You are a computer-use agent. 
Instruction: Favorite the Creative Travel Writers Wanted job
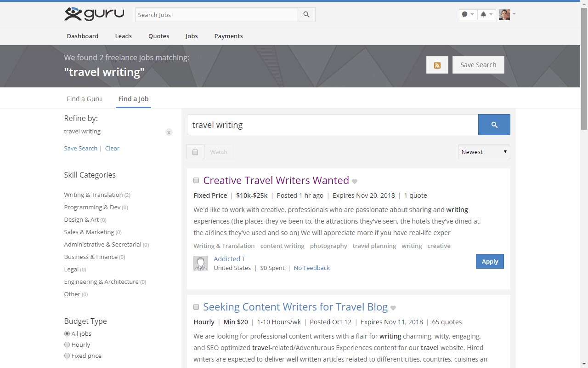[355, 182]
